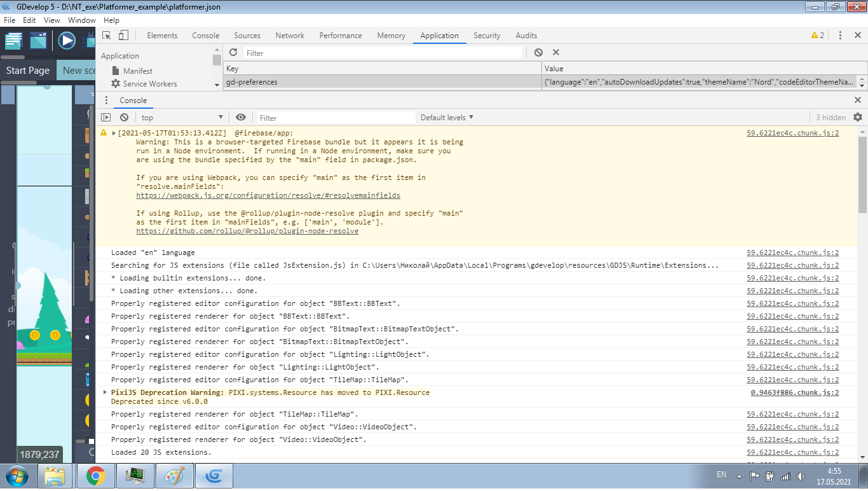Viewport: 868px width, 491px height.
Task: Toggle the device toolbar icon
Action: click(124, 36)
